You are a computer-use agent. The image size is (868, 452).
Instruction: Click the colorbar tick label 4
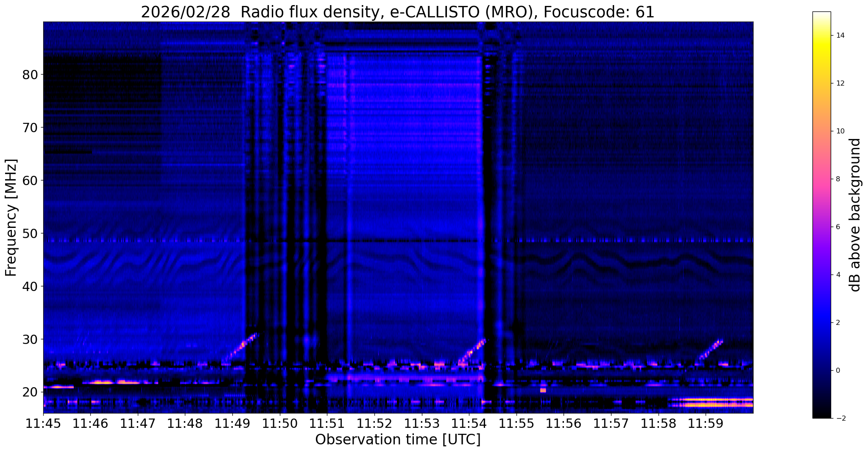coord(837,275)
